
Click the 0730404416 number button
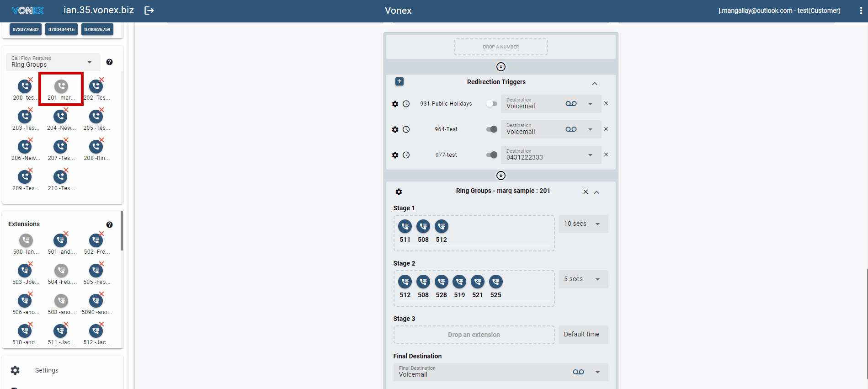coord(62,30)
